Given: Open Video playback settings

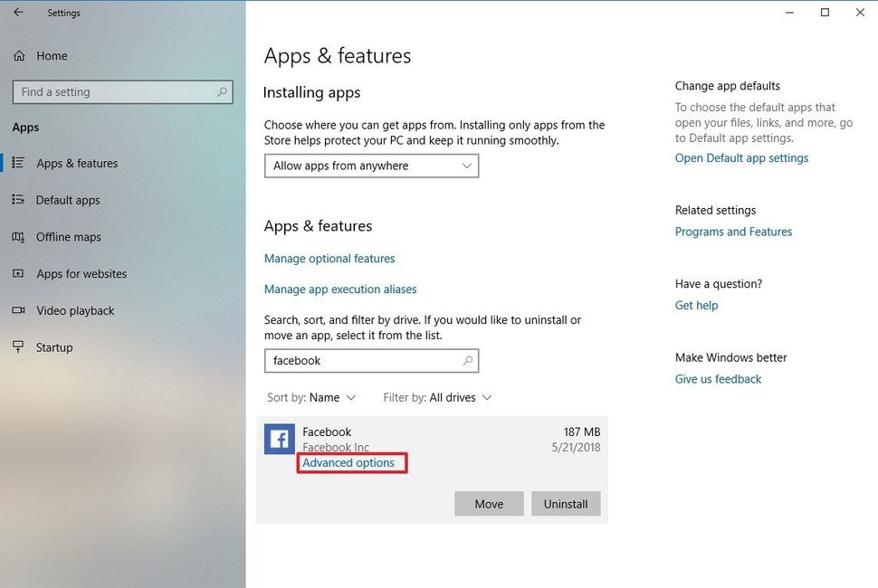Looking at the screenshot, I should click(x=75, y=310).
